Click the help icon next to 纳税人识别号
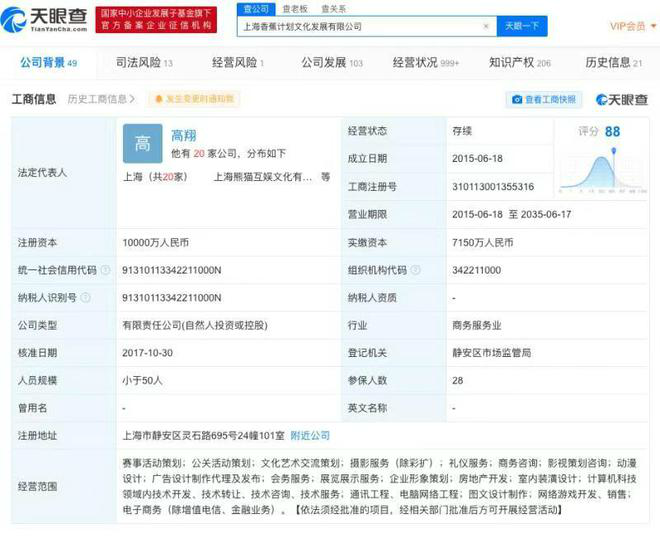 (x=85, y=298)
